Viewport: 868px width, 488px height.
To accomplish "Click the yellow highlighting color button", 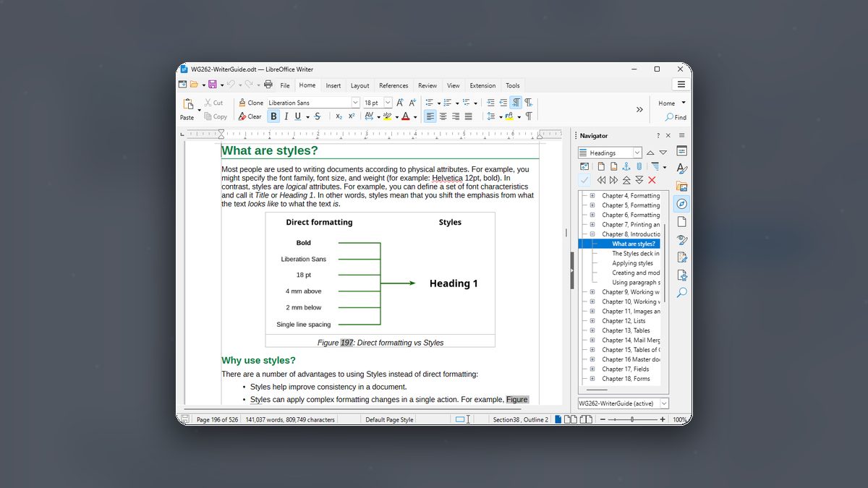I will point(387,116).
